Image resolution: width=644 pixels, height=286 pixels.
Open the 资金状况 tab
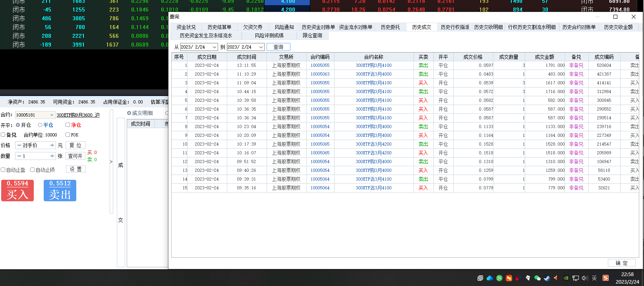(186, 27)
